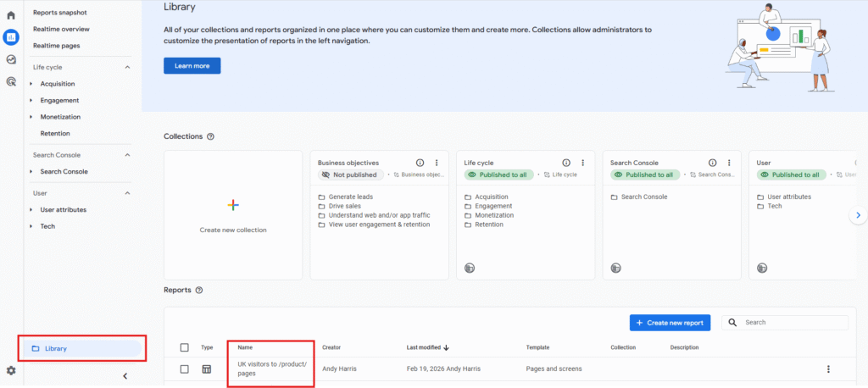The image size is (868, 388).
Task: Click the table type icon in report row
Action: pyautogui.click(x=207, y=369)
